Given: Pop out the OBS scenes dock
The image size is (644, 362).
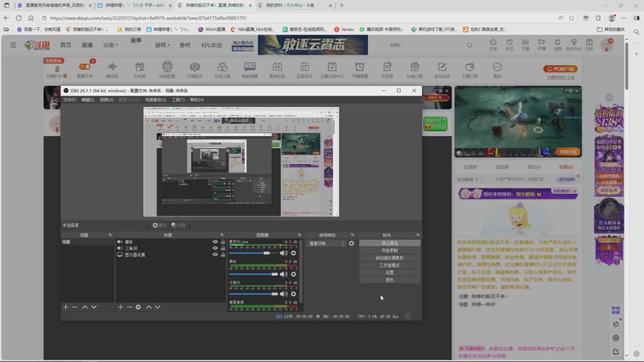Looking at the screenshot, I should coord(110,235).
